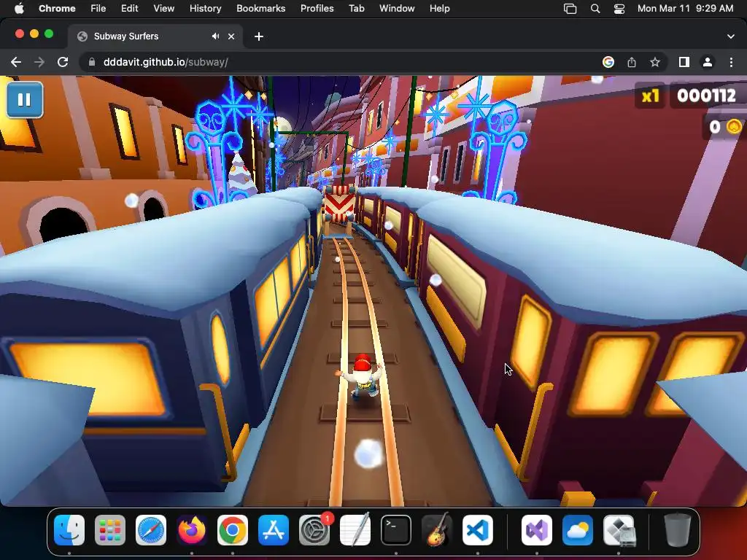
Task: Bookmark this page with the star
Action: [655, 62]
